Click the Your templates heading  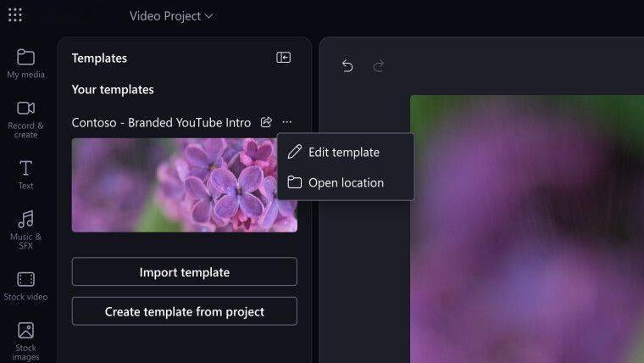coord(113,90)
